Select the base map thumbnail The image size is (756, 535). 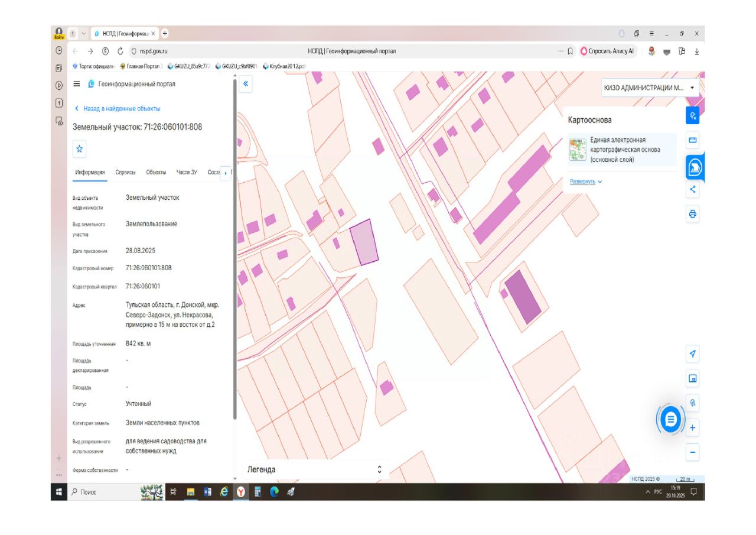578,150
